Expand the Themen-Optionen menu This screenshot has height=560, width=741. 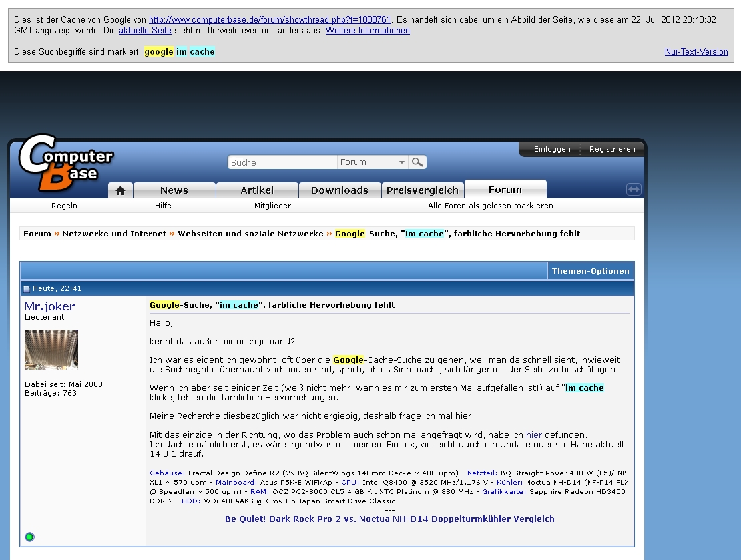tap(590, 271)
